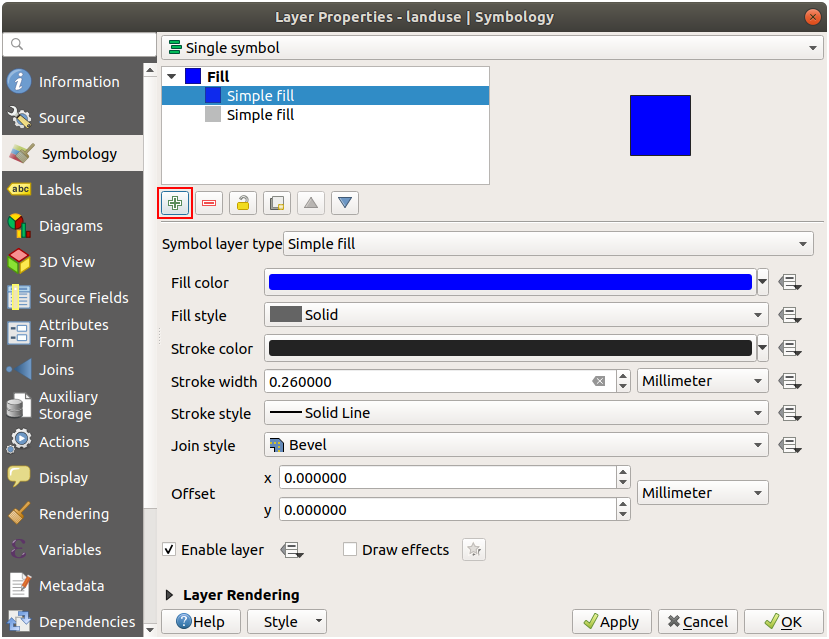
Task: Open the Symbol layer type dropdown
Action: [548, 244]
